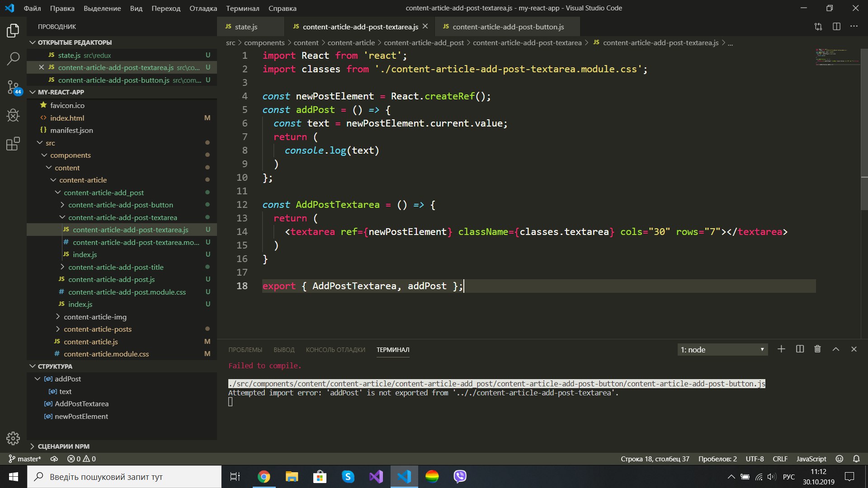Maximize terminal panel with up chevron

836,349
